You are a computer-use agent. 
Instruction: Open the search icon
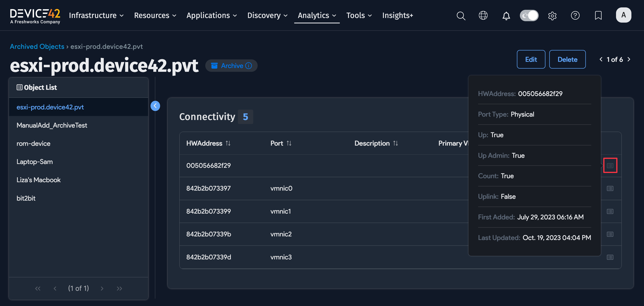(461, 16)
